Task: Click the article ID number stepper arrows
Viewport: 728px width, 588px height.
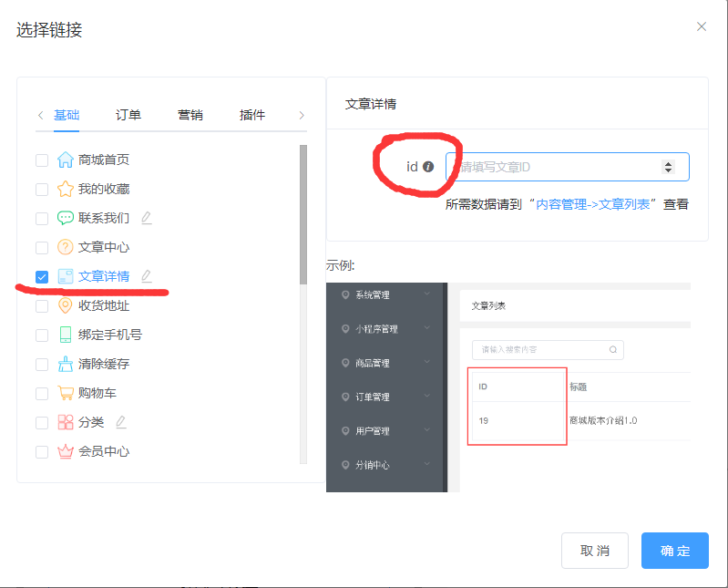Action: coord(668,167)
